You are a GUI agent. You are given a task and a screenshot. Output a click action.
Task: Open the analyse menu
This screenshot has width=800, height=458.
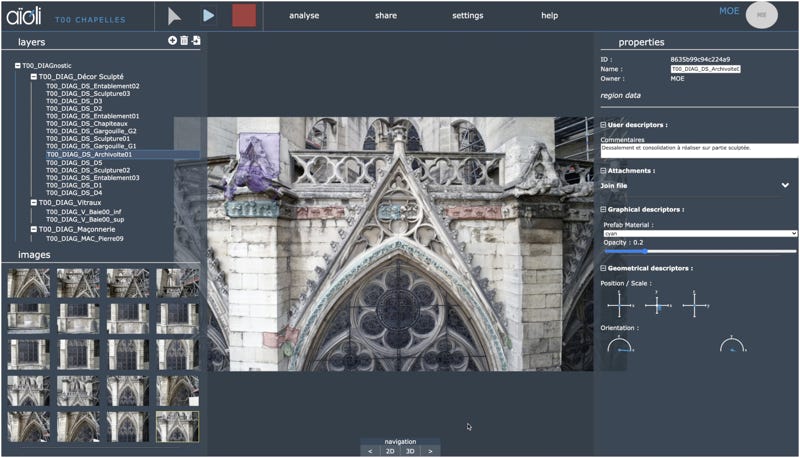click(304, 16)
